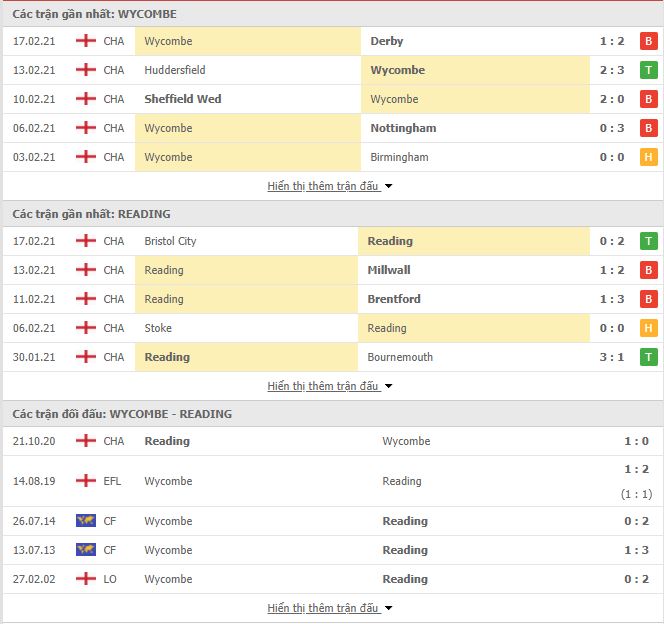Click world flag icon on 26.07.14 match
Screen dimensions: 664x624
tap(86, 520)
